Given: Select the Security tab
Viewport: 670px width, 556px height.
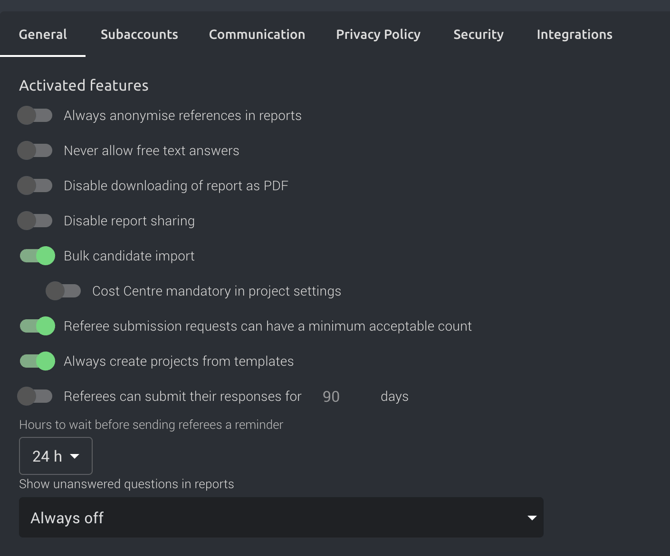Looking at the screenshot, I should 478,34.
